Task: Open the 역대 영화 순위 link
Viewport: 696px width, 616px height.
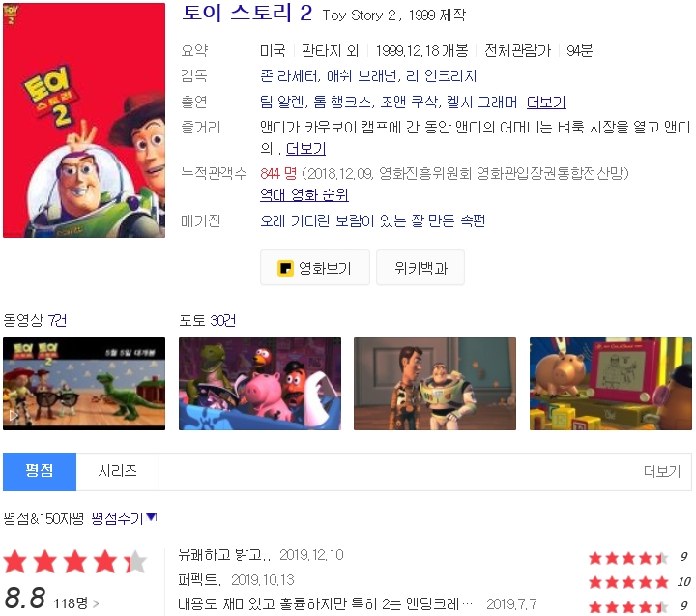Action: click(304, 194)
